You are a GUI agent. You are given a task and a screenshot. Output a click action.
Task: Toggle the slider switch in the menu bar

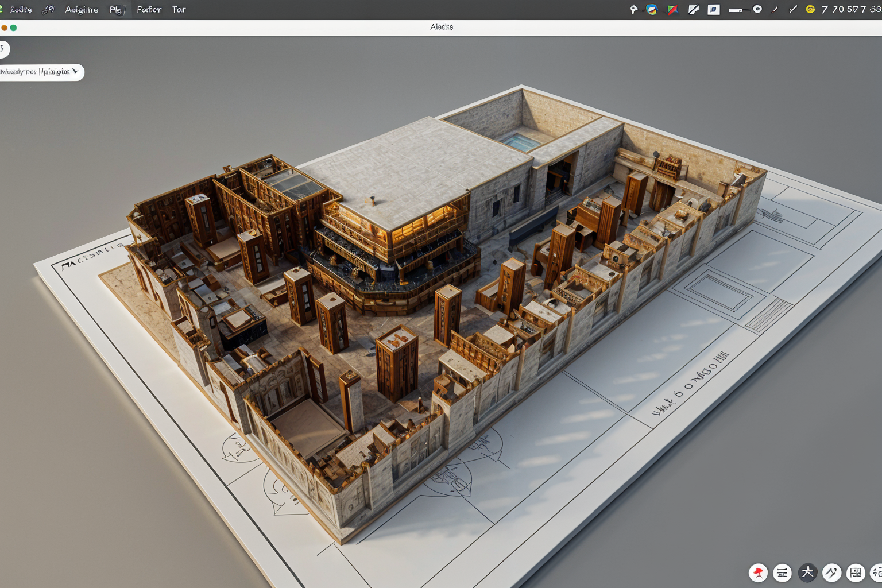click(745, 10)
